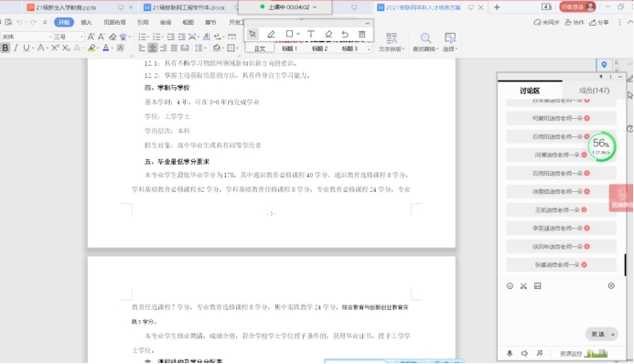This screenshot has height=364, width=634.
Task: Click the Collaborate button
Action: 575,22
